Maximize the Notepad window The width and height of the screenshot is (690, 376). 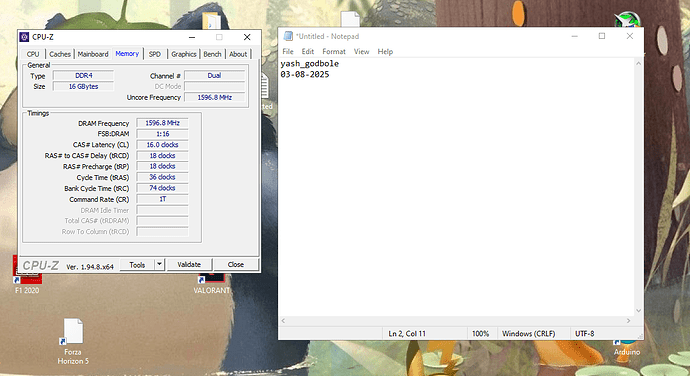pos(602,36)
